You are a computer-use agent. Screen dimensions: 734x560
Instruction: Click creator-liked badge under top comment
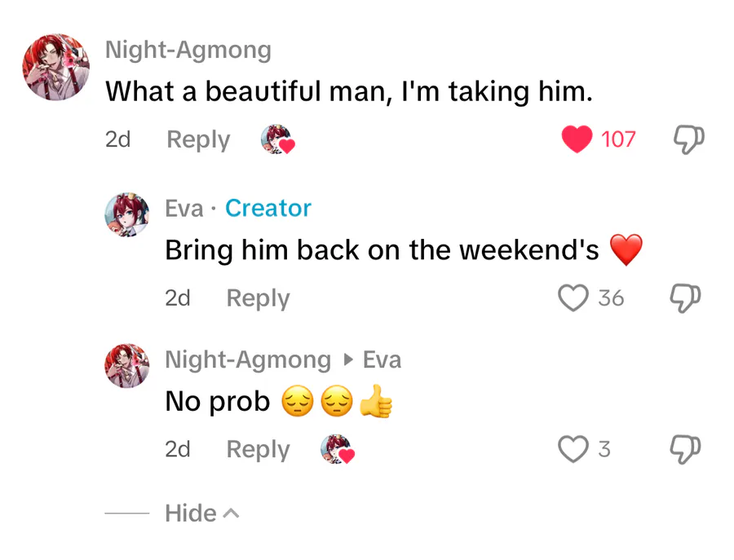(277, 139)
